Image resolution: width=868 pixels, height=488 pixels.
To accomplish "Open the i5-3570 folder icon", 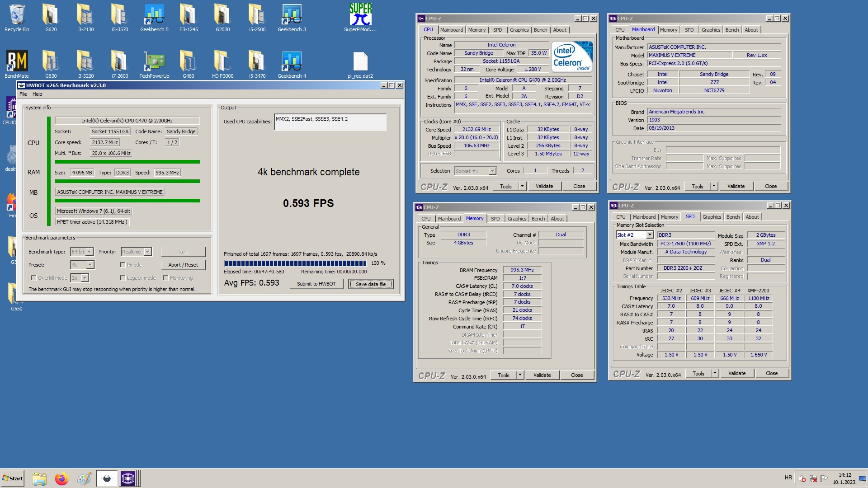I will [x=120, y=18].
